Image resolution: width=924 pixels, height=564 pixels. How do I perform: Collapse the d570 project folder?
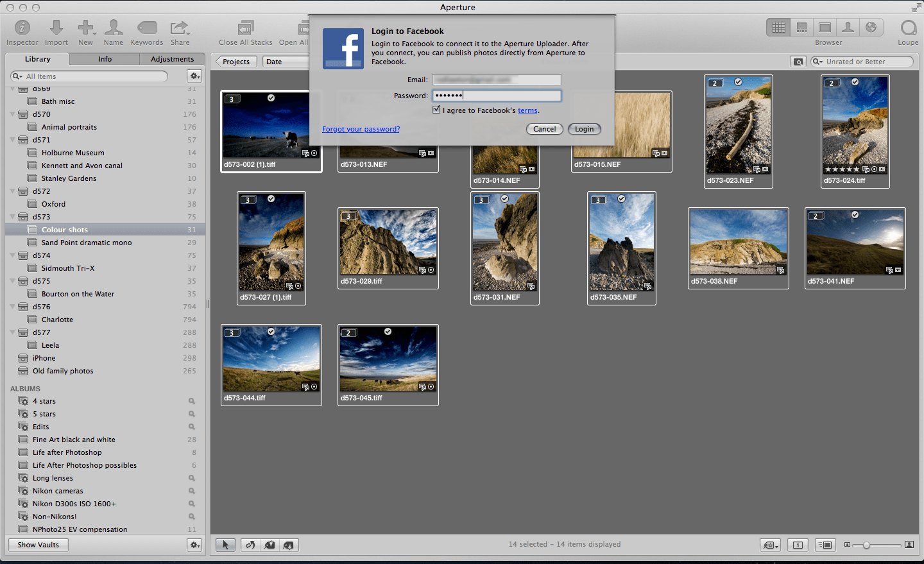(x=13, y=114)
